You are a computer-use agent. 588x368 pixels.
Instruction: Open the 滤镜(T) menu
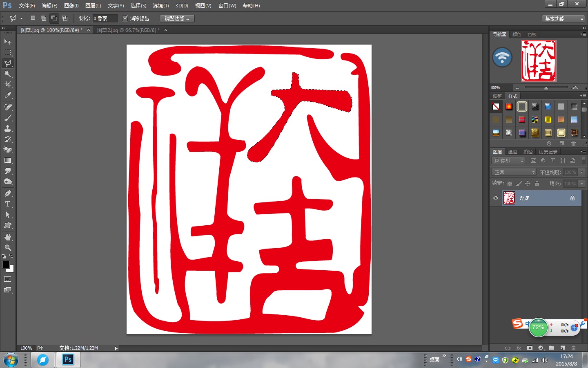coord(161,6)
